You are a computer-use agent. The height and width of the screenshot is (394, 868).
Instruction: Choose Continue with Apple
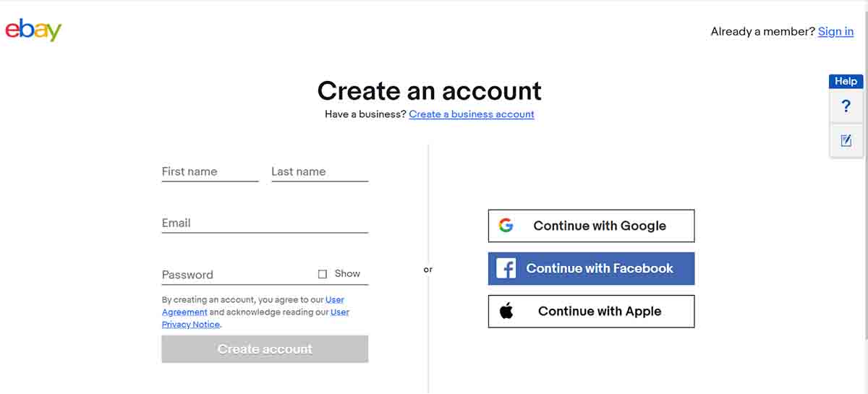tap(591, 312)
